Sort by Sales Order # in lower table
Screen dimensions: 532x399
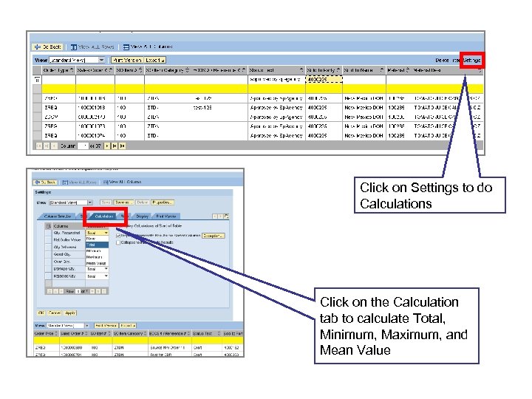point(74,333)
